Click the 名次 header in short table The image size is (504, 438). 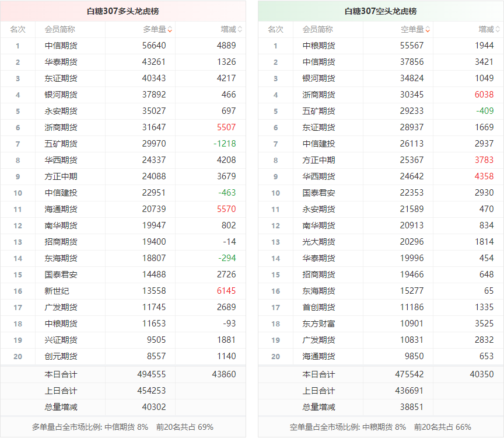(275, 29)
